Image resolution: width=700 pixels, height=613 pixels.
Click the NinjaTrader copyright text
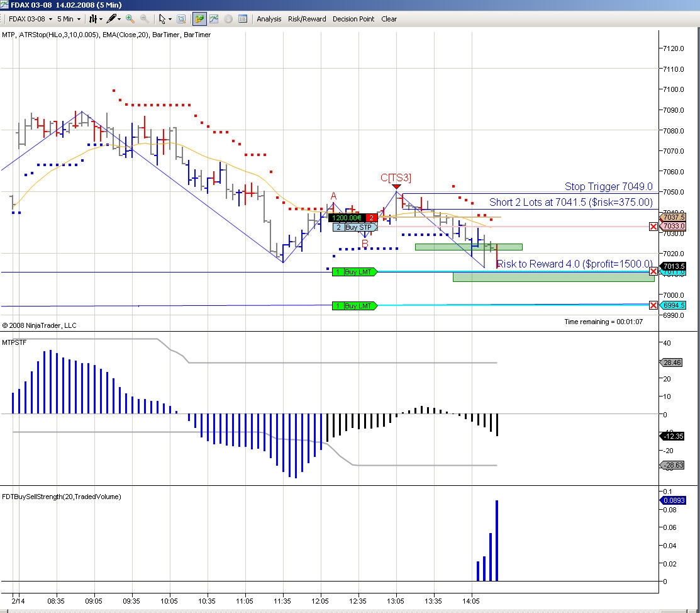tap(39, 325)
